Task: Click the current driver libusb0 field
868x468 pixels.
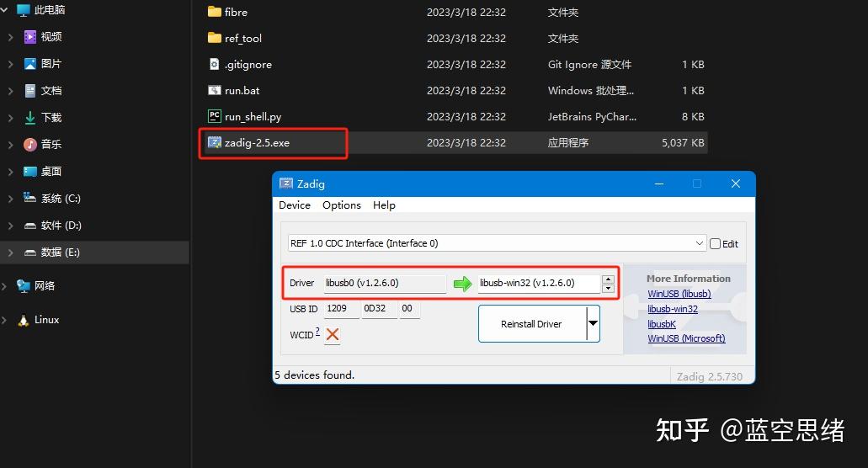Action: click(385, 283)
